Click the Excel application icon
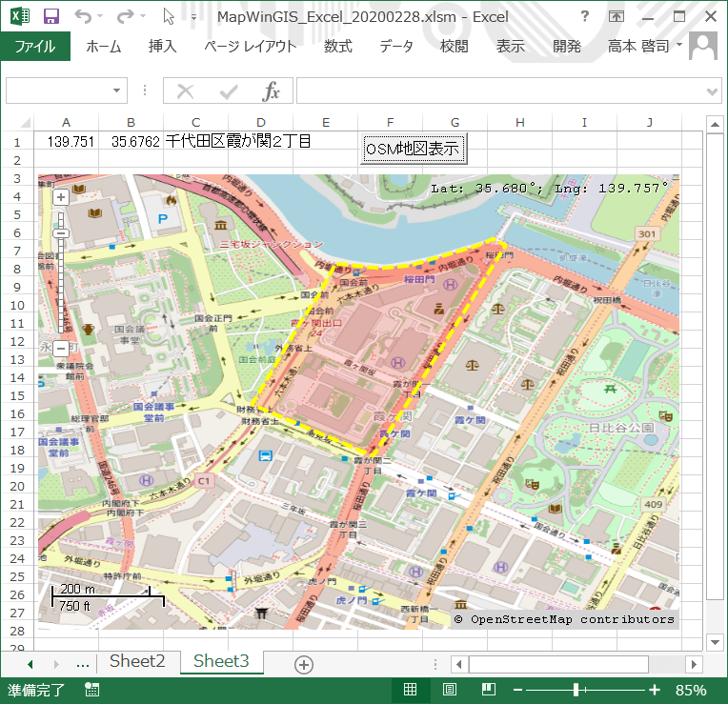This screenshot has height=704, width=728. point(20,16)
